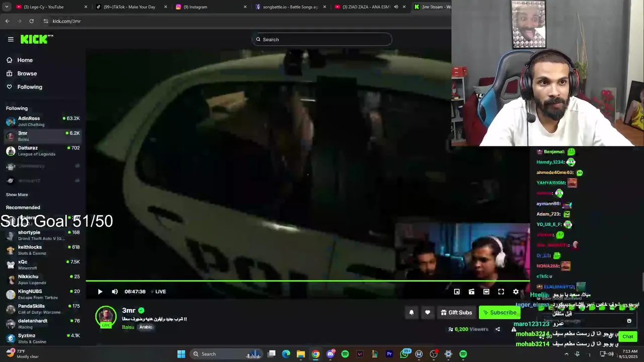Jump to LIVE in the player
The height and width of the screenshot is (362, 644).
tap(158, 292)
